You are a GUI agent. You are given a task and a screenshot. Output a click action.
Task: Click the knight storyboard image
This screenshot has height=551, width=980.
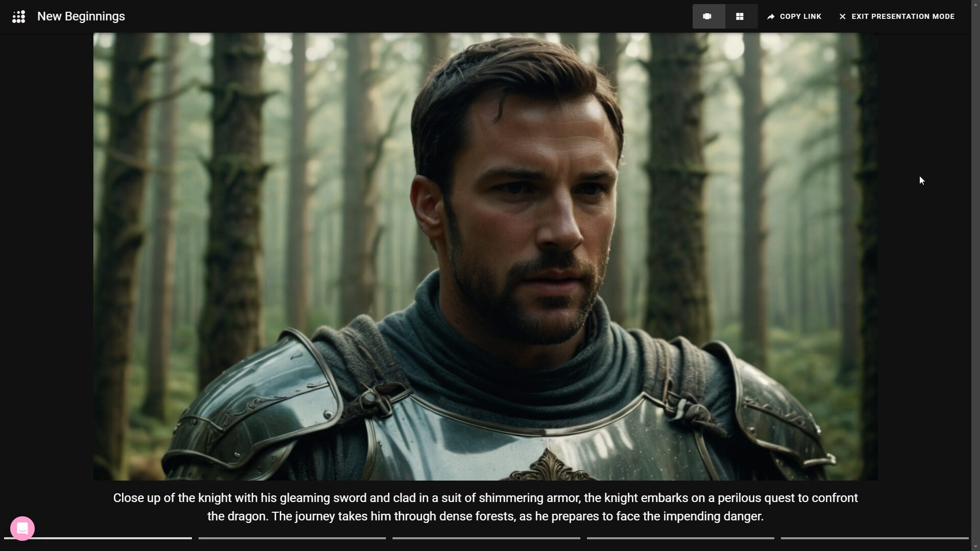coord(485,256)
